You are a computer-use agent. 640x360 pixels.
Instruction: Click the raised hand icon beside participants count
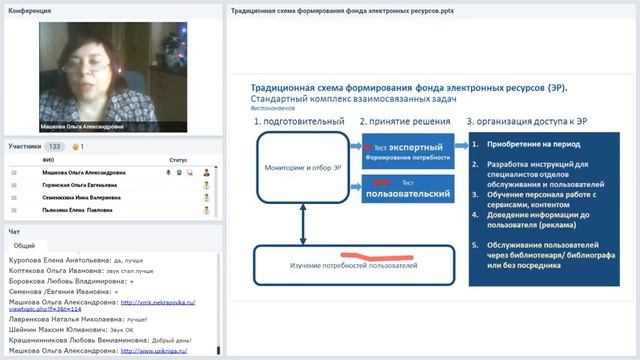75,147
